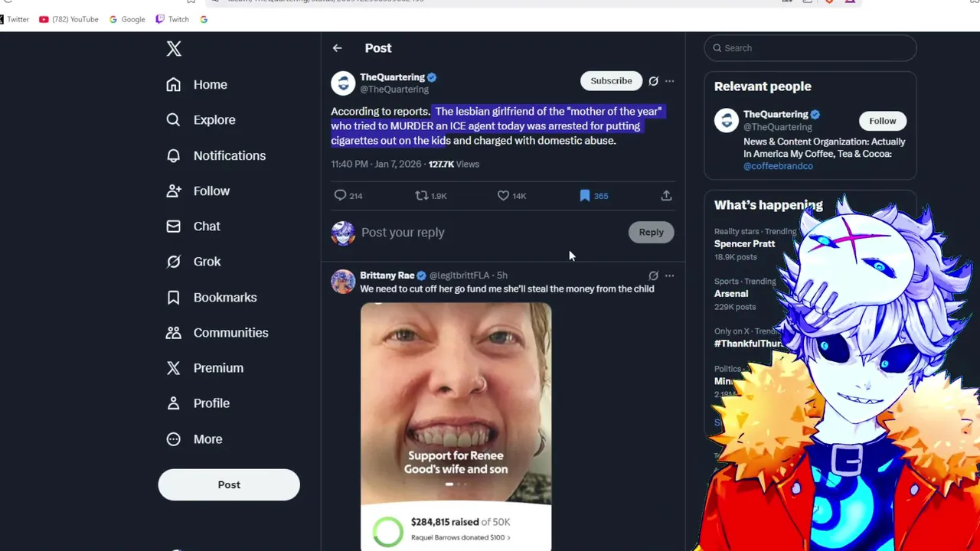Click the Communities sidebar icon

point(174,332)
